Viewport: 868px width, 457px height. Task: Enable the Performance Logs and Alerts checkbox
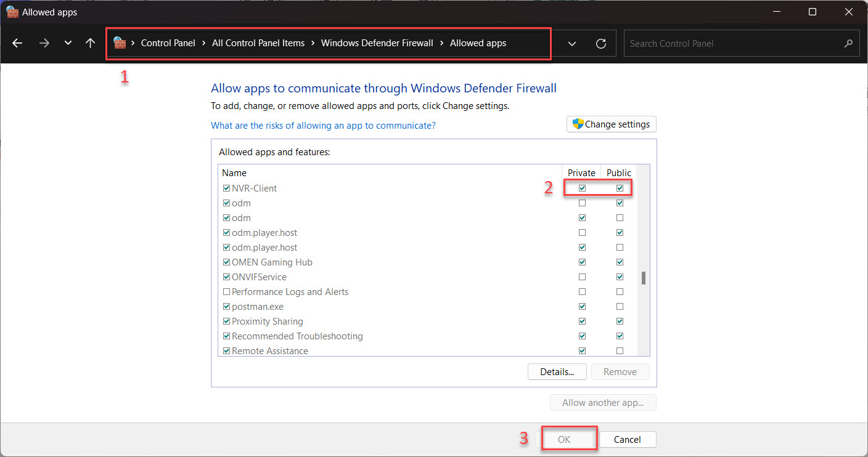[226, 292]
